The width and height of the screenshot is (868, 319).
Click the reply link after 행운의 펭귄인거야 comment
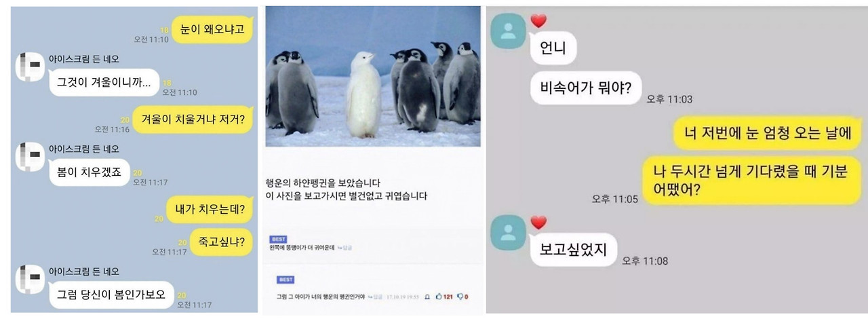tap(375, 297)
